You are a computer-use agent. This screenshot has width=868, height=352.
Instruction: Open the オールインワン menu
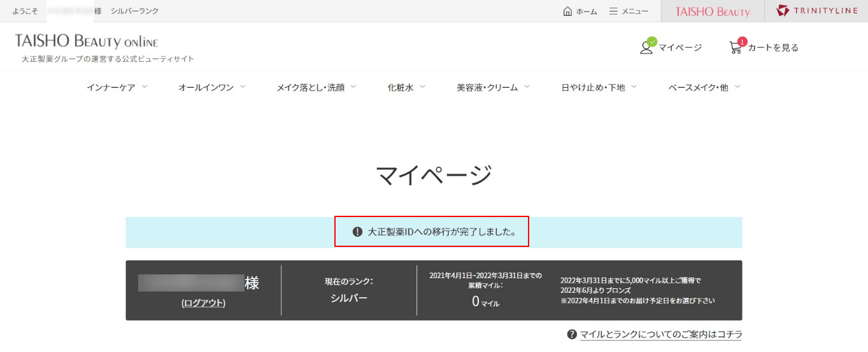click(206, 88)
